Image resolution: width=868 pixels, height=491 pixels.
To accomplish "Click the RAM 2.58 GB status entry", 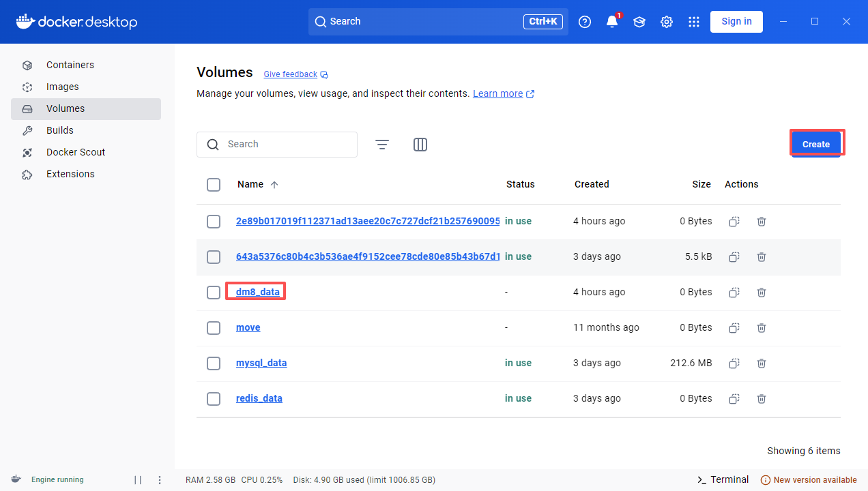I will point(211,480).
